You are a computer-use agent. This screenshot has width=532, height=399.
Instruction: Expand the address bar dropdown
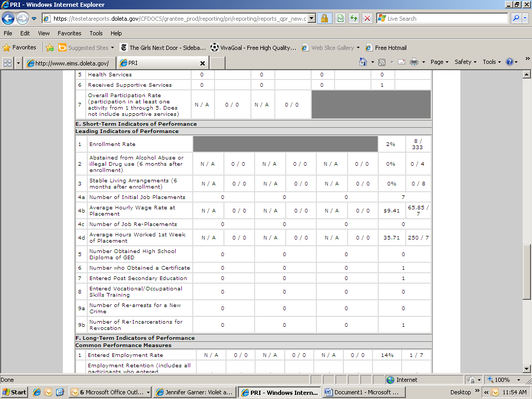pyautogui.click(x=312, y=19)
